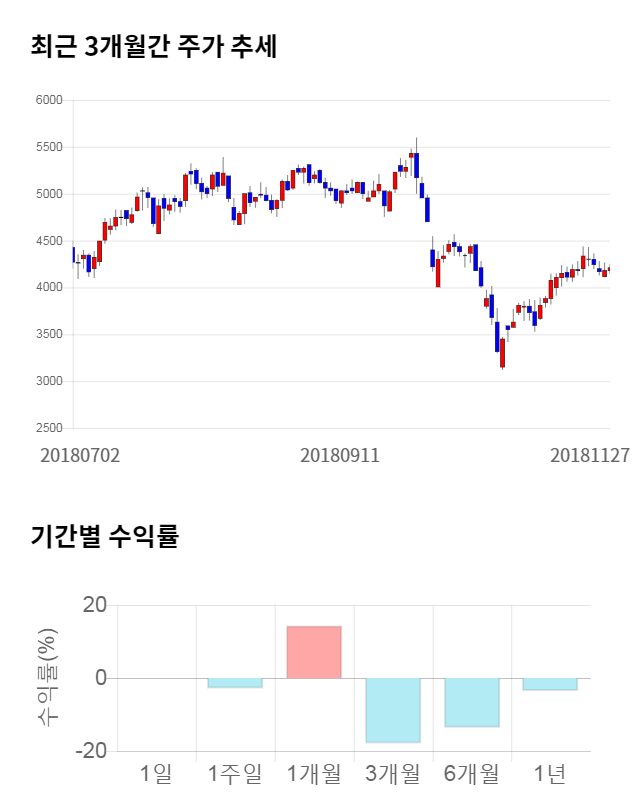Click the 수익률(%) vertical axis title
The width and height of the screenshot is (640, 810).
[x=46, y=676]
